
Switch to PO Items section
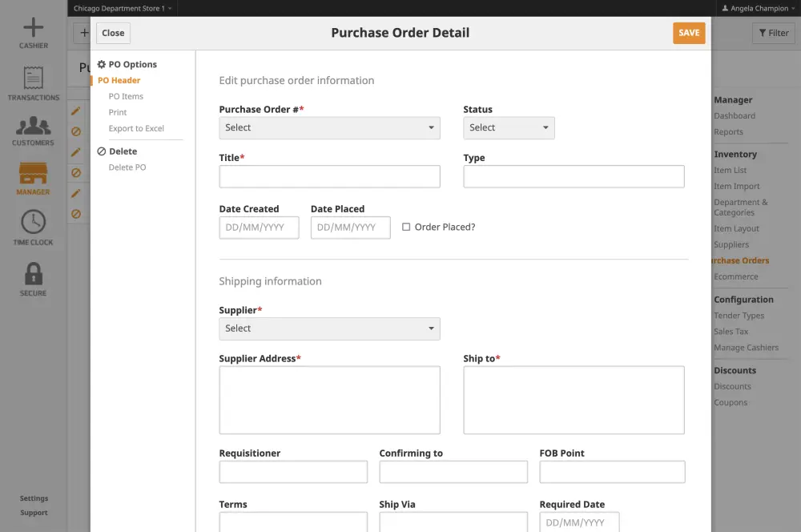tap(126, 96)
